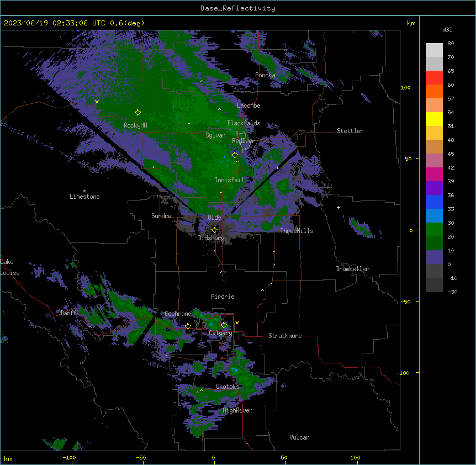
Task: Click the 80 value on dBZ legend
Action: (451, 44)
